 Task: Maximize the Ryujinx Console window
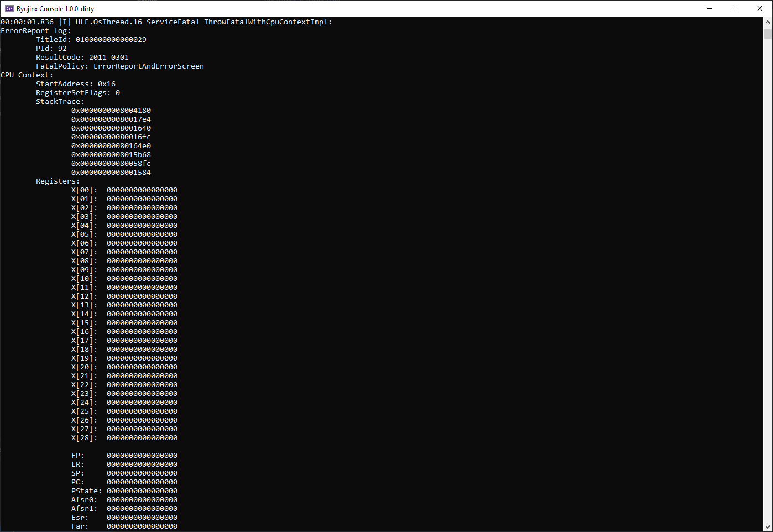coord(734,8)
